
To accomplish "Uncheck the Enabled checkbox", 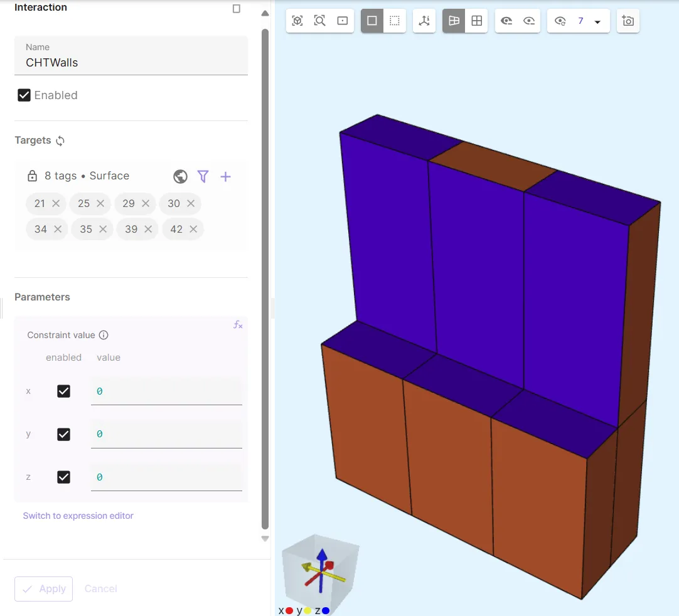I will tap(24, 95).
